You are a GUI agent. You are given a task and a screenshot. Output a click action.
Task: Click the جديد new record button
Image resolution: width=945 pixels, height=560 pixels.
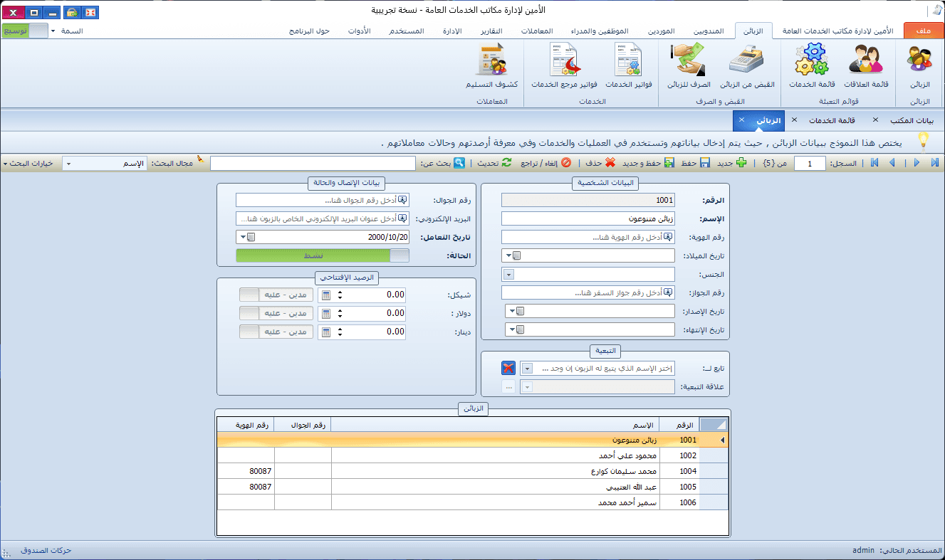click(x=731, y=163)
